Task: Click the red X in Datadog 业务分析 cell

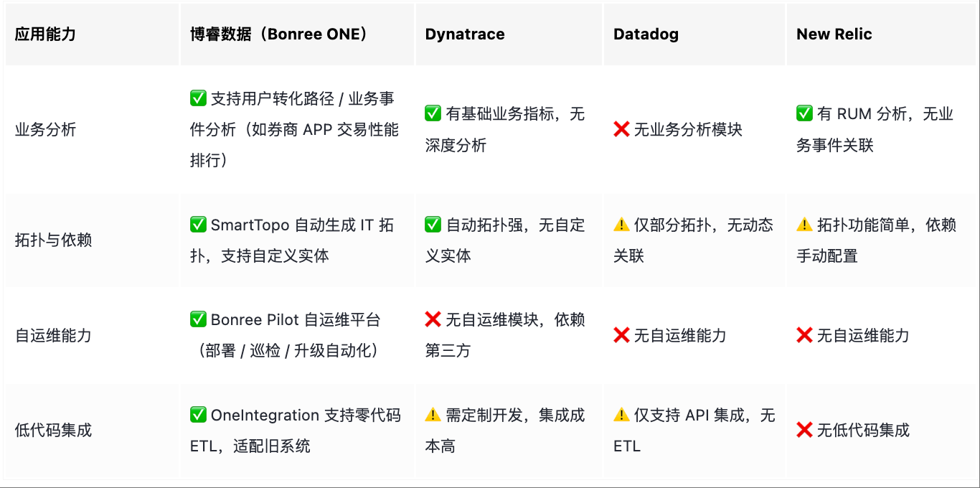Action: (x=621, y=130)
